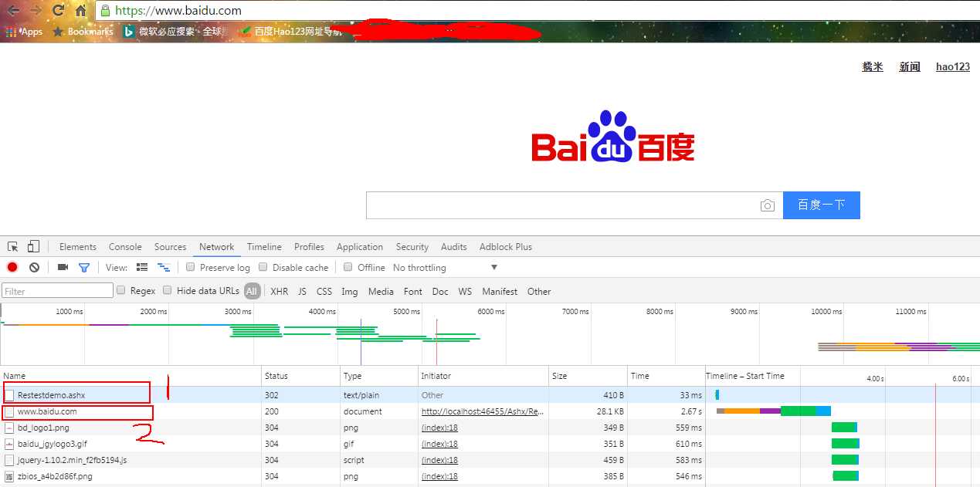
Task: Open the Adblock Plus tab
Action: pos(506,247)
